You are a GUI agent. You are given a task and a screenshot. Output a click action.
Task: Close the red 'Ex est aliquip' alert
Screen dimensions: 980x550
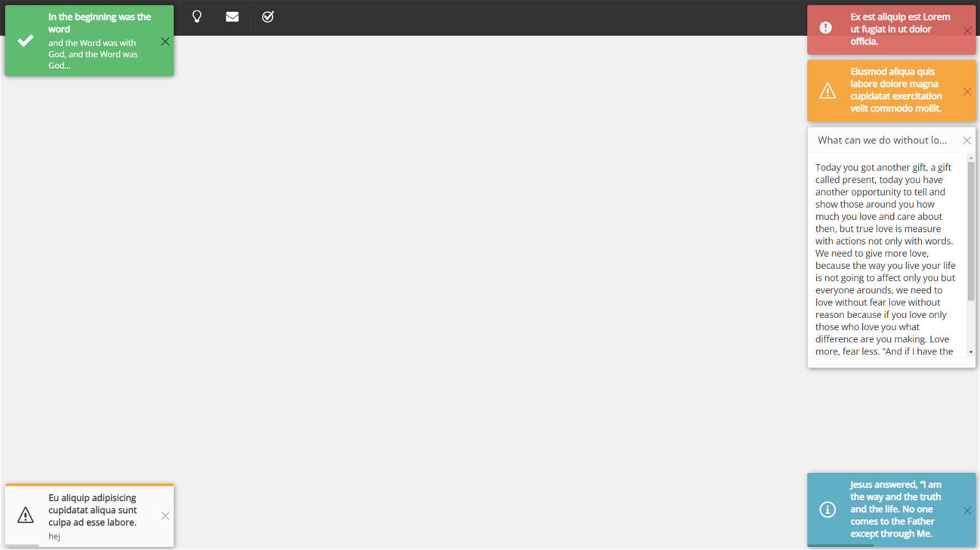[967, 31]
